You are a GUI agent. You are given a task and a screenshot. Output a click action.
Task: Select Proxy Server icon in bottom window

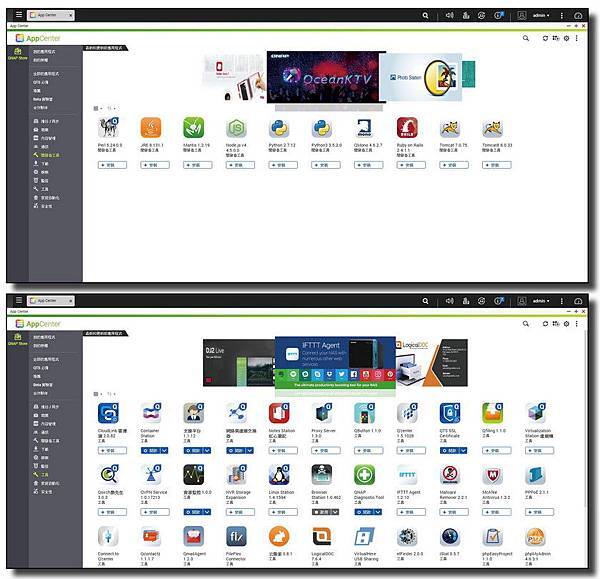coord(322,413)
